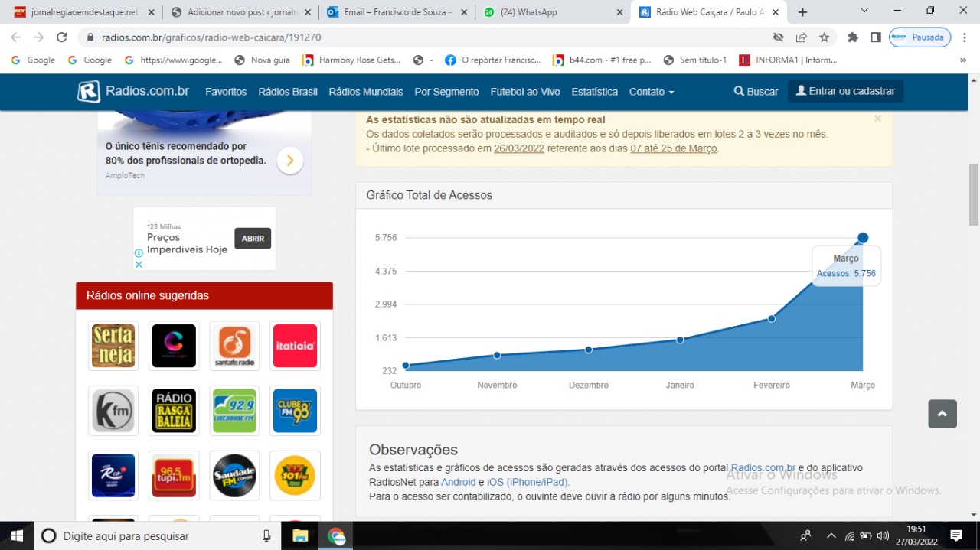980x550 pixels.
Task: Dismiss the yellow statistics notice
Action: [x=877, y=119]
